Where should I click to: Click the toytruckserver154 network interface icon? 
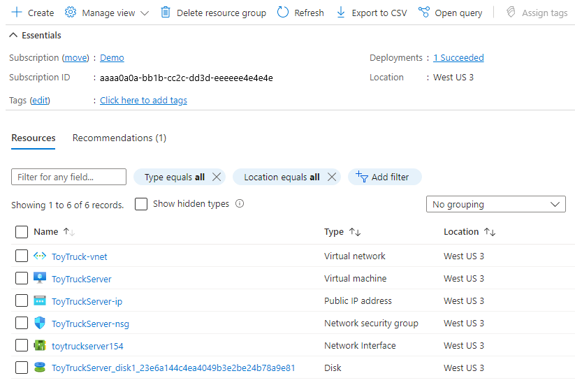coord(40,345)
